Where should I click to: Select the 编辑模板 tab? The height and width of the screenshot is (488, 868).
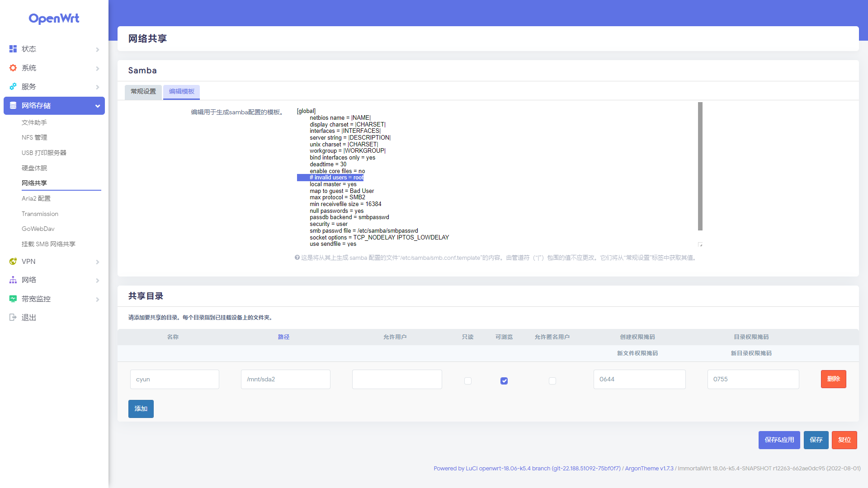pos(182,92)
